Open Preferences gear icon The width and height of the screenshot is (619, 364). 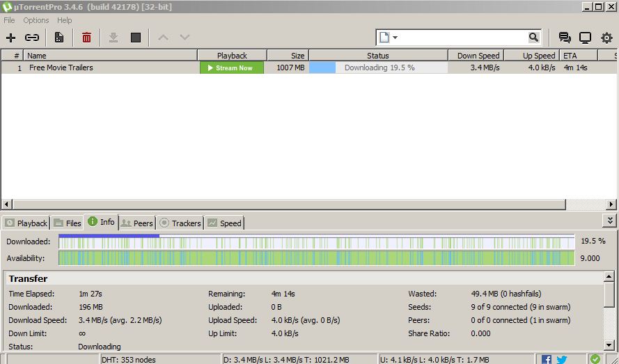coord(606,38)
